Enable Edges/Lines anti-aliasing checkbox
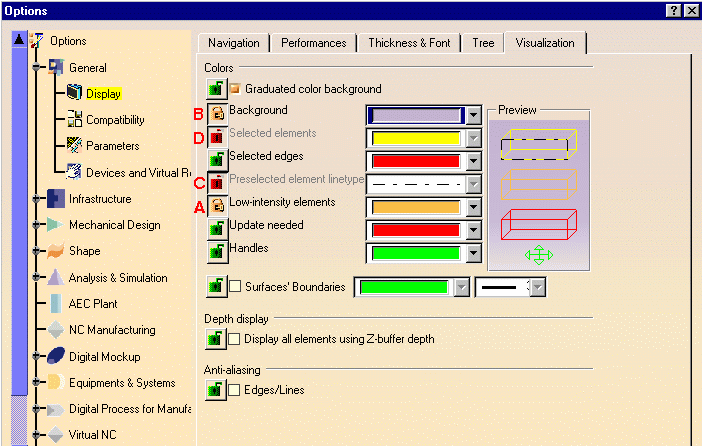The height and width of the screenshot is (446, 702). pos(236,391)
